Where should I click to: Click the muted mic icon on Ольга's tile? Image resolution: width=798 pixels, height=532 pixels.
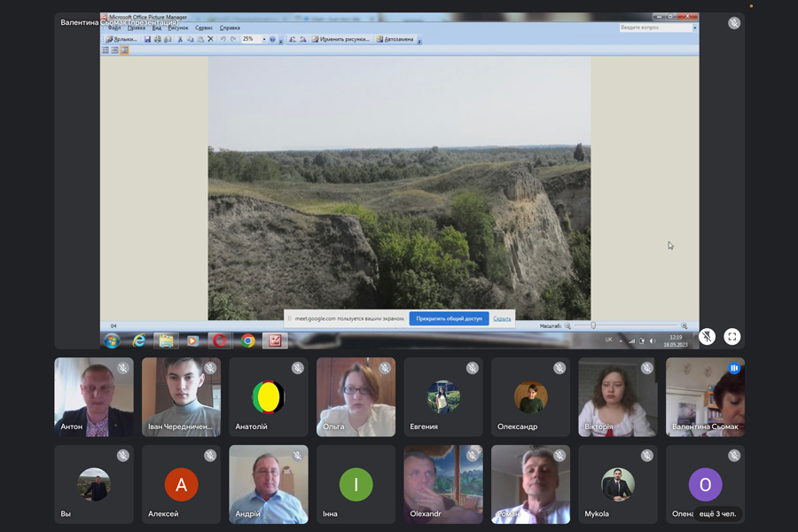click(385, 368)
